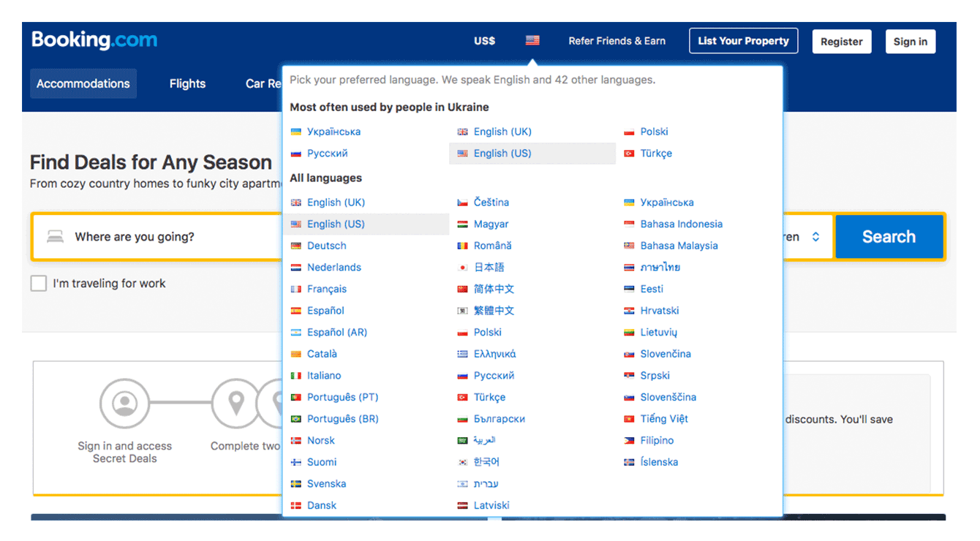Select the Български language link
This screenshot has width=980, height=541.
point(500,419)
